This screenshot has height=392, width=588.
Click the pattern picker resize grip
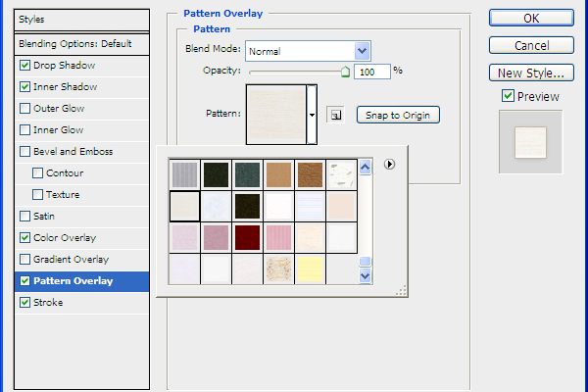tap(401, 291)
